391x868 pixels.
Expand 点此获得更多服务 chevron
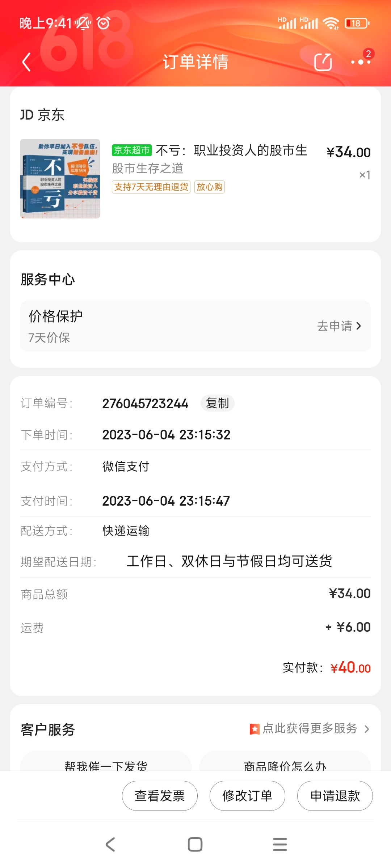click(367, 729)
